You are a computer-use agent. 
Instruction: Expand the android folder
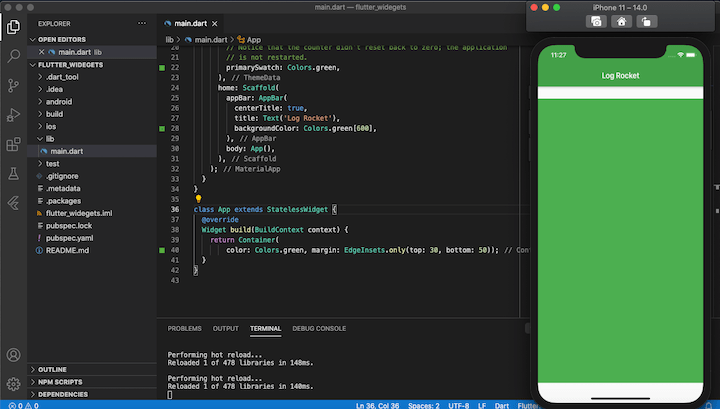58,101
